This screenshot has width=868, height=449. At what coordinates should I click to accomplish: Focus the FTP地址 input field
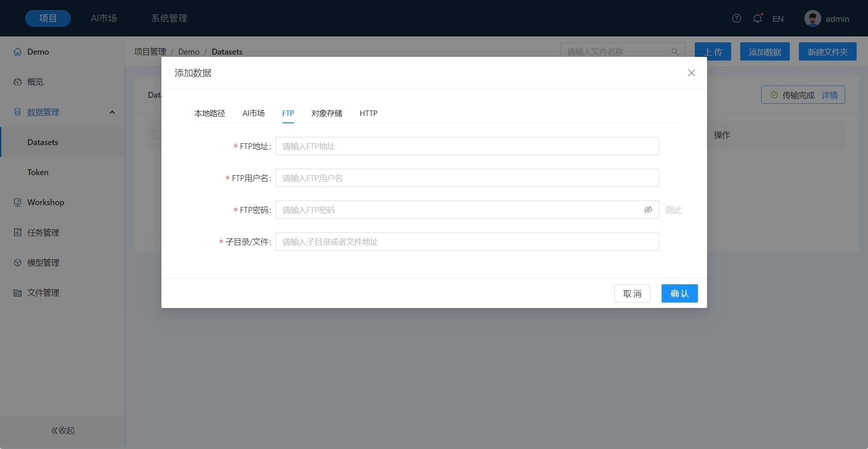point(467,146)
